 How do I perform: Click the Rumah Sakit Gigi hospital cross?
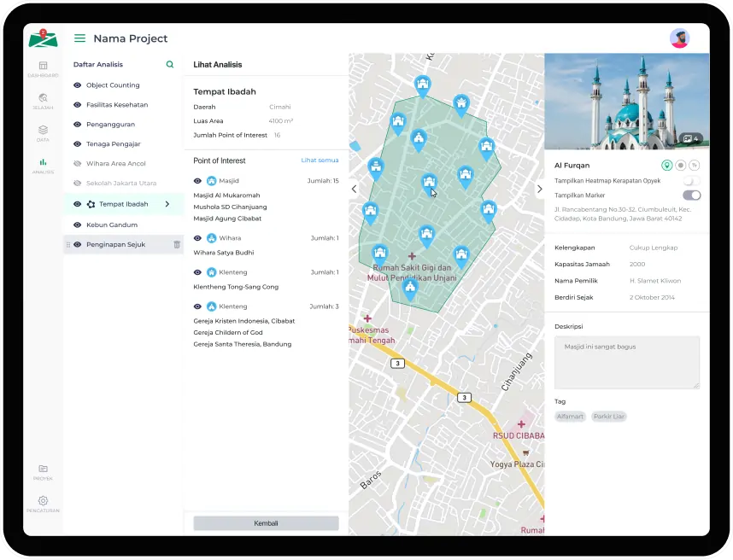click(412, 256)
